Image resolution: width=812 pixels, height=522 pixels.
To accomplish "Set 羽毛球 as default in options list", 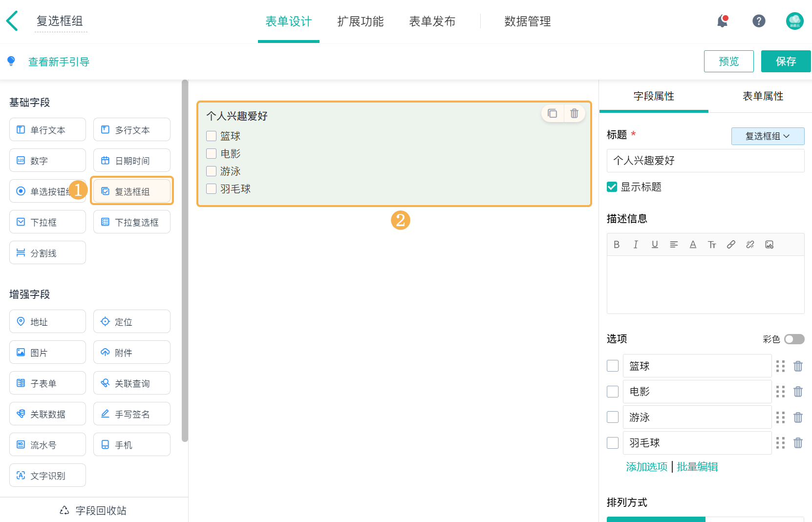I will [x=613, y=443].
